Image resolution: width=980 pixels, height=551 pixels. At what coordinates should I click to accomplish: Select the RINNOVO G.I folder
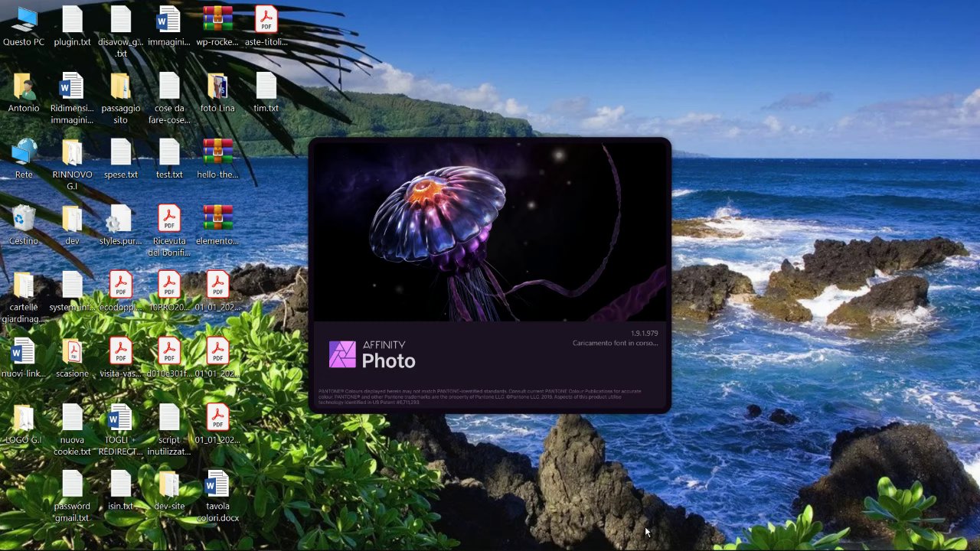coord(72,165)
